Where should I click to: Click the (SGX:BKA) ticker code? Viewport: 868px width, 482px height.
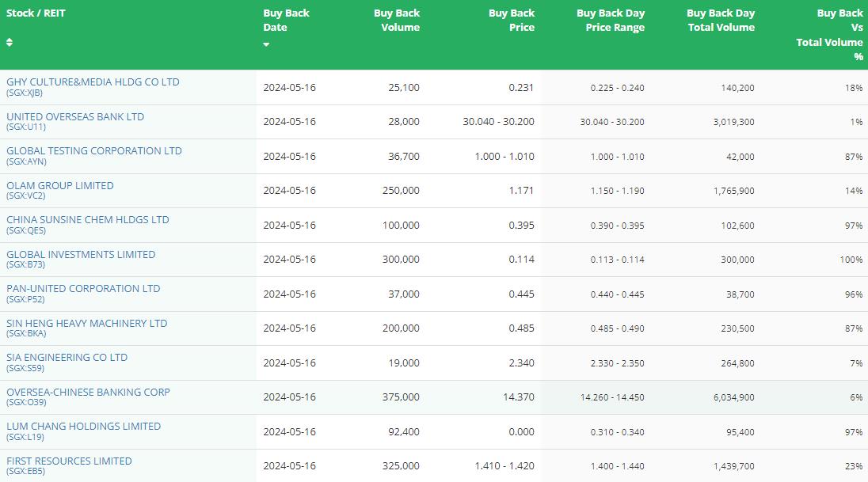click(x=27, y=333)
